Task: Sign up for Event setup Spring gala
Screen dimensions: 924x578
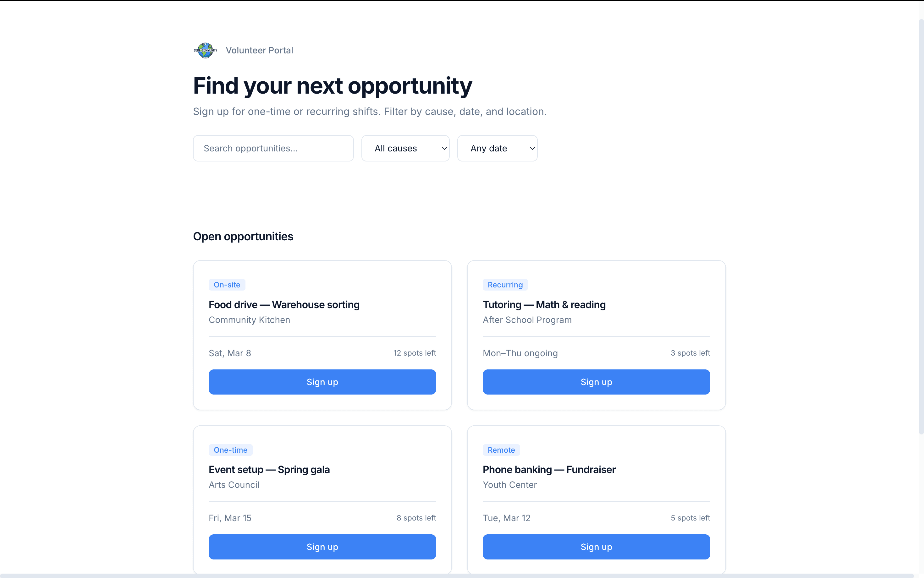Action: point(322,547)
